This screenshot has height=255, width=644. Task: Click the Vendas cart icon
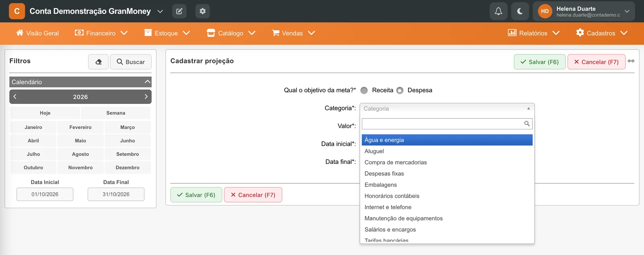276,33
